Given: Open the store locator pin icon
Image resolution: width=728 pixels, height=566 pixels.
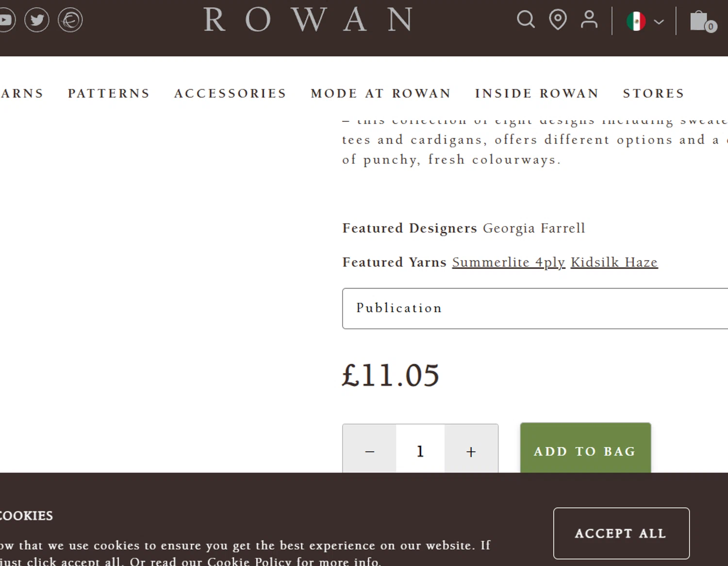Looking at the screenshot, I should (558, 20).
